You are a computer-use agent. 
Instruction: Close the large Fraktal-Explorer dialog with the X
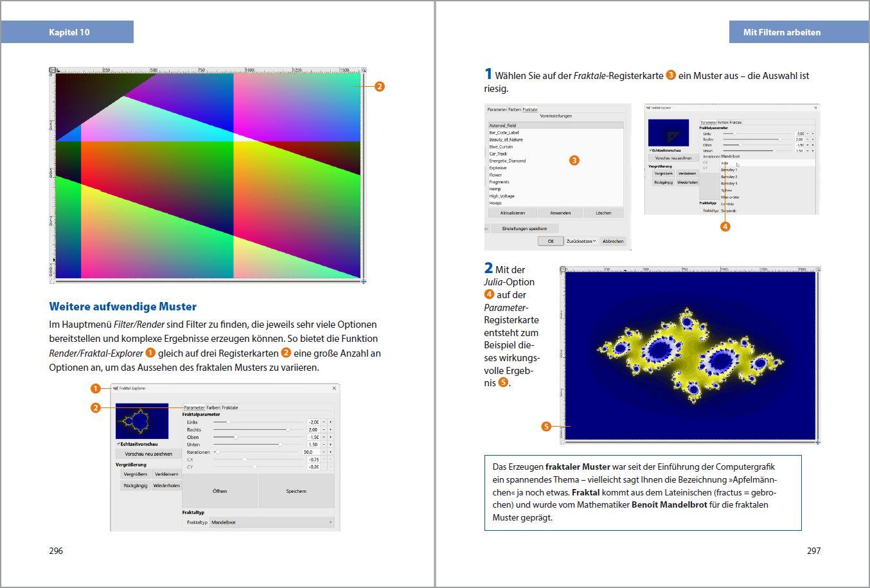point(333,388)
